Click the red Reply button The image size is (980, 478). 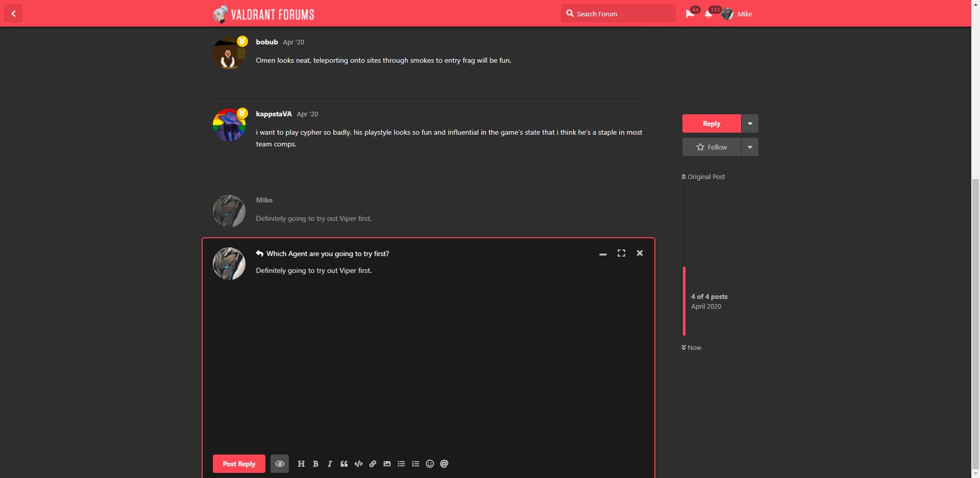click(x=712, y=123)
